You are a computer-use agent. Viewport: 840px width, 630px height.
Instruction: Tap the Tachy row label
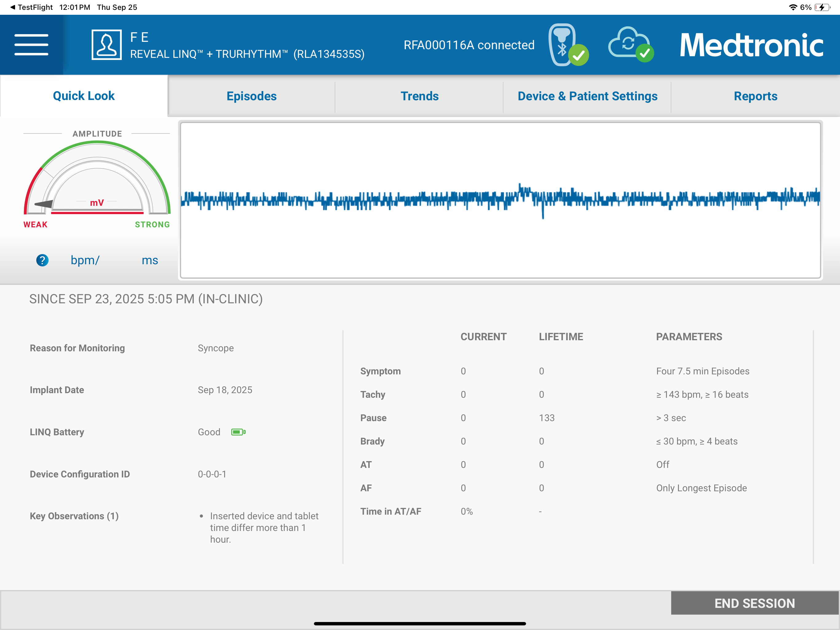click(x=373, y=394)
